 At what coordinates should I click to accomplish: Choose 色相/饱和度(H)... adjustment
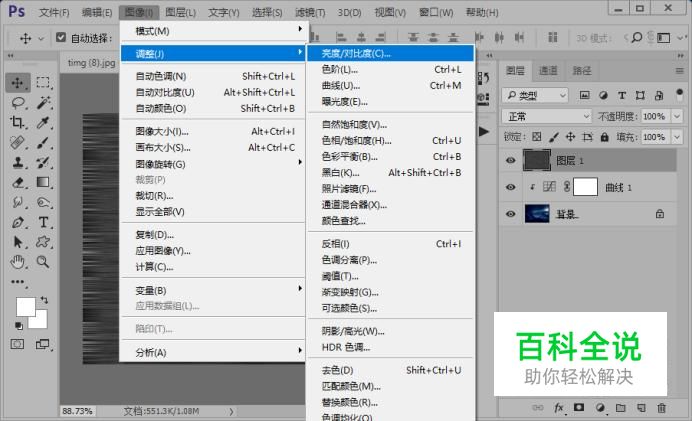(x=391, y=140)
